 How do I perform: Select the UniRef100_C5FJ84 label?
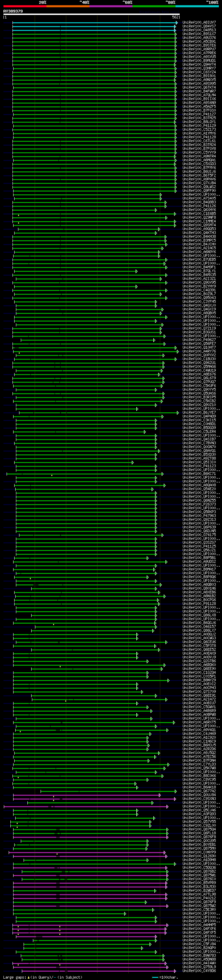tap(199, 944)
